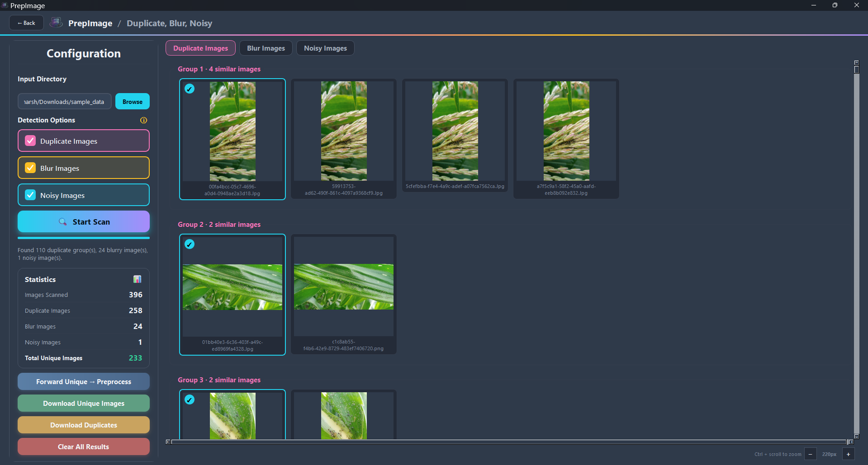This screenshot has width=868, height=465.
Task: Click the 'Group 3 · 2 similar images' heading
Action: 219,380
